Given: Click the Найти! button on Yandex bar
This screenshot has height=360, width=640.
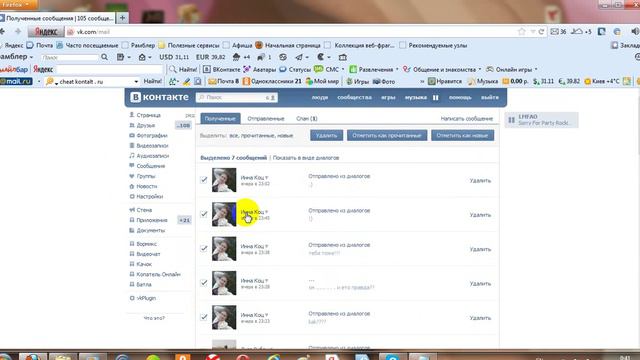Looking at the screenshot, I should tap(184, 69).
